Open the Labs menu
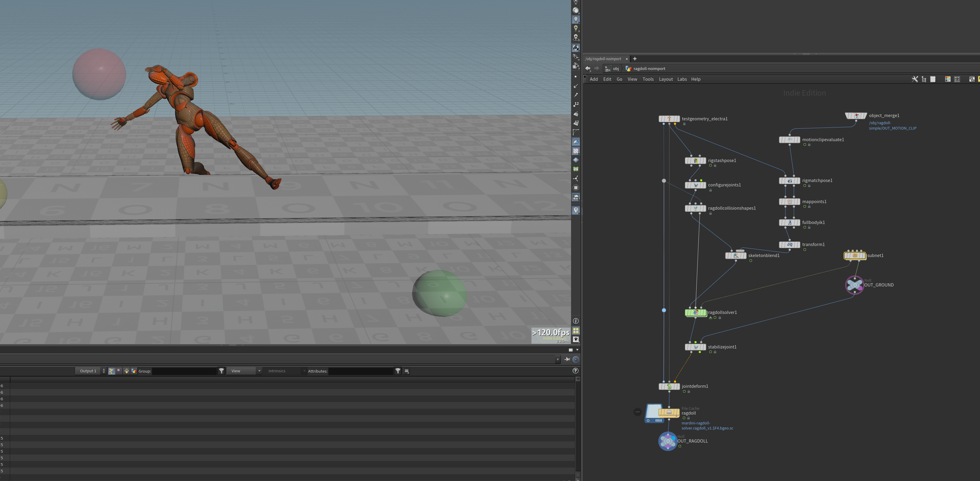The height and width of the screenshot is (481, 980). (682, 79)
